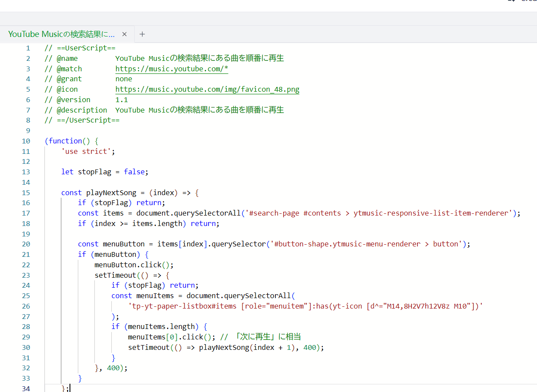Open the music.youtube.com/* match URL

(172, 69)
